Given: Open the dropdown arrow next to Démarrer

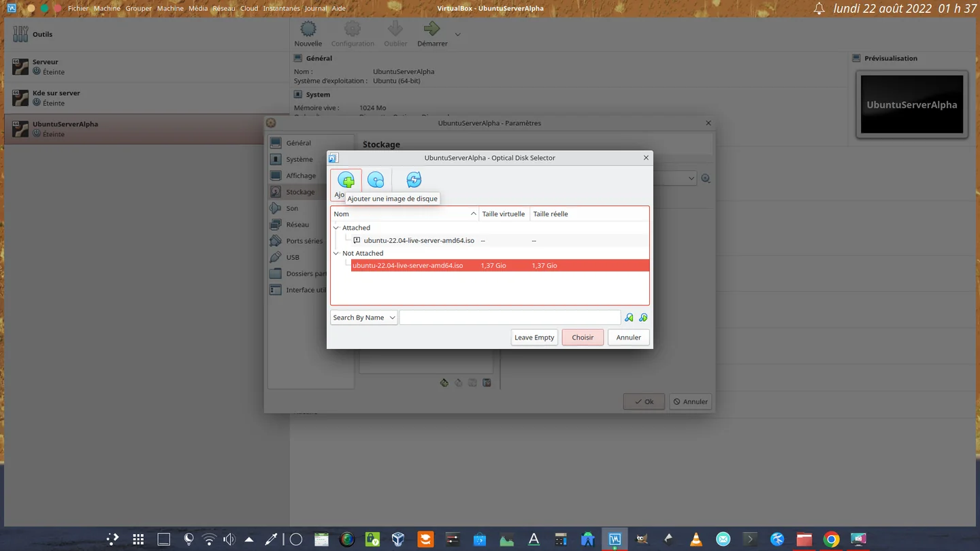Looking at the screenshot, I should pyautogui.click(x=457, y=35).
